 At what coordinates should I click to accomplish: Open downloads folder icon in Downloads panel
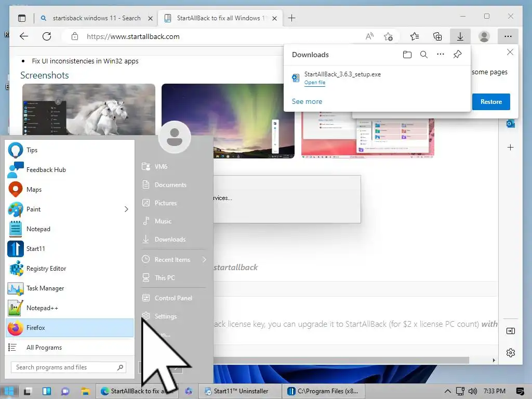click(407, 55)
